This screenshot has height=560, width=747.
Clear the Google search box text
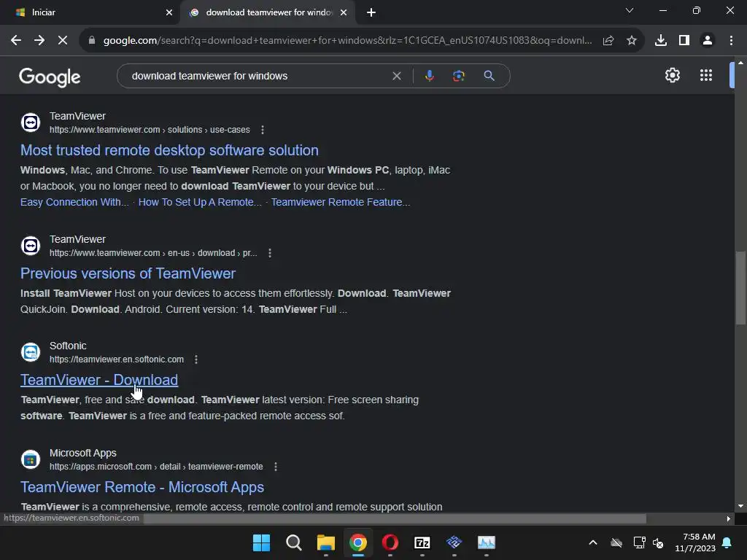(396, 76)
